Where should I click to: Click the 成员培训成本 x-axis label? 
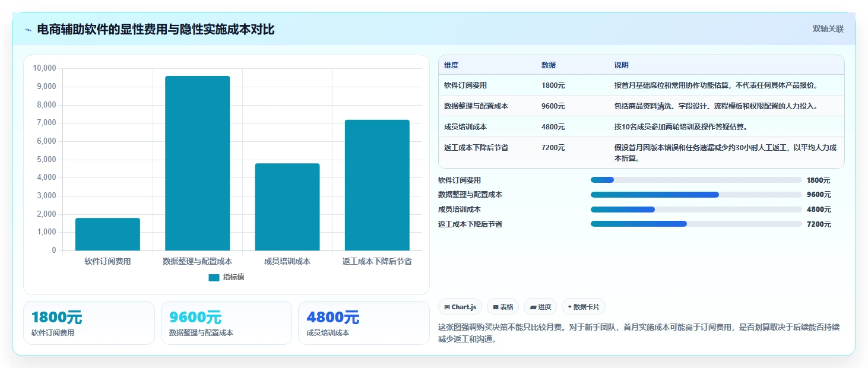tap(287, 261)
